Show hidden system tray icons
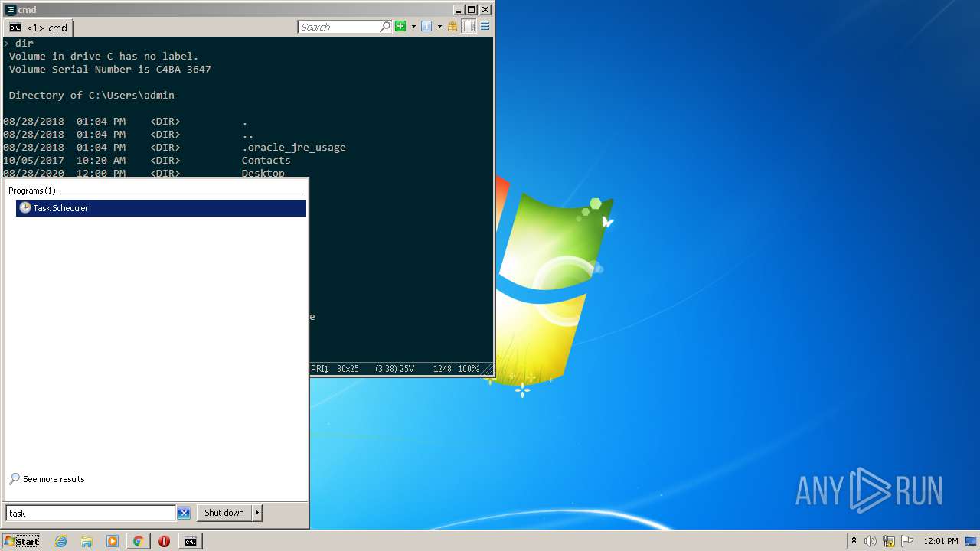 pyautogui.click(x=854, y=541)
